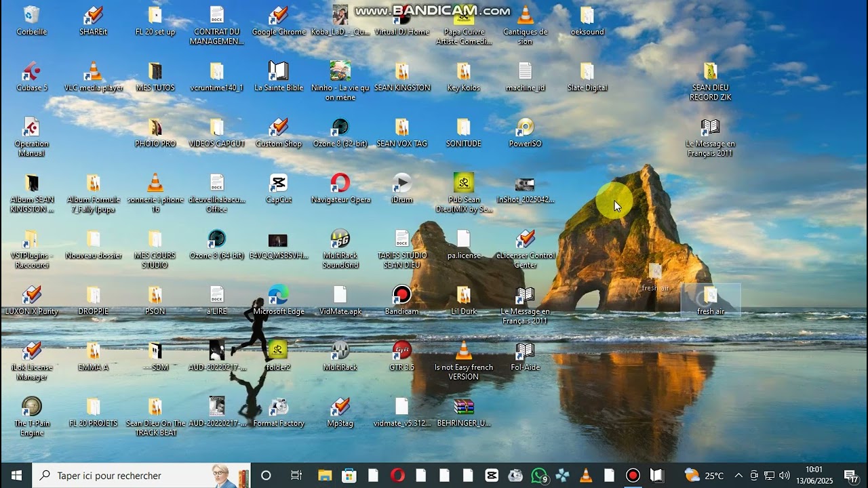Select the Nouveau dossier folder
Image resolution: width=868 pixels, height=488 pixels.
point(93,245)
